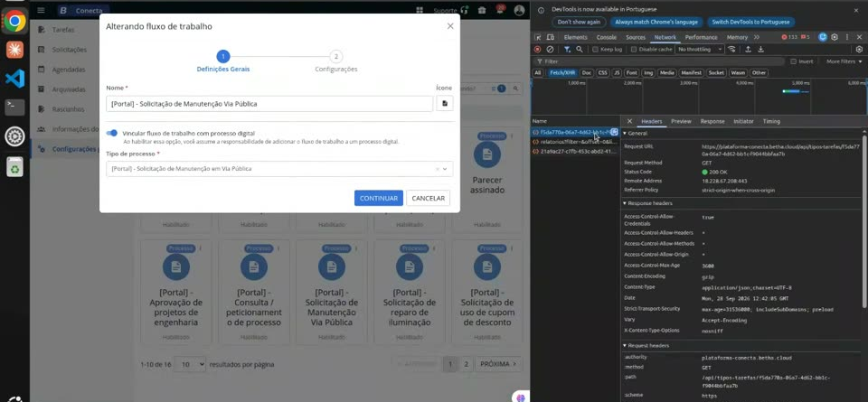Enable the Disable cache checkbox
Viewport: 868px width, 402px height.
pyautogui.click(x=634, y=49)
